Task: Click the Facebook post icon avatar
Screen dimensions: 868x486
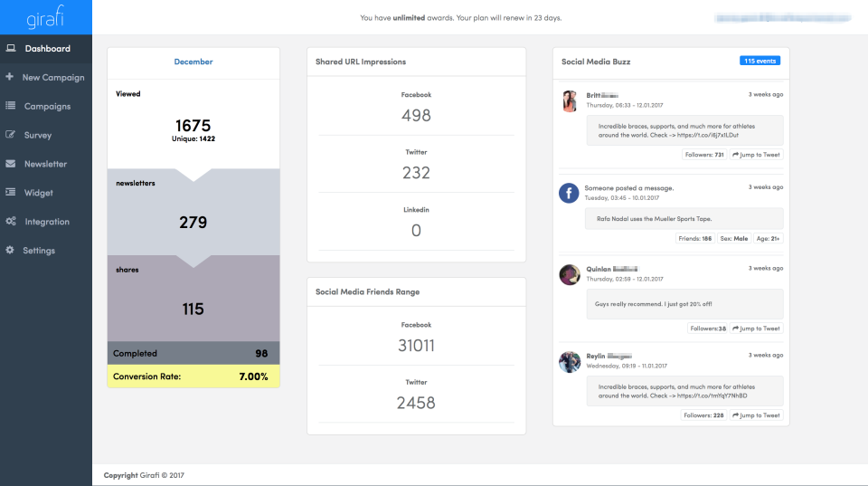Action: click(569, 193)
